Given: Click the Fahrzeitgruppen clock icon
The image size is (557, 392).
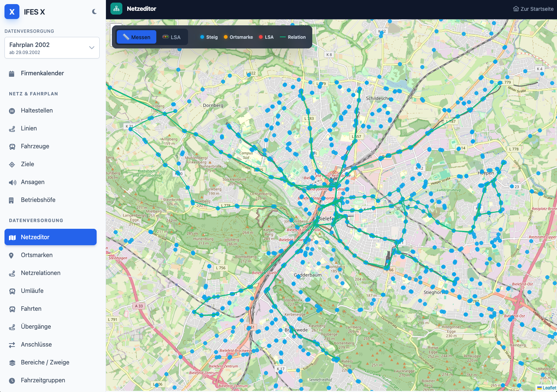Looking at the screenshot, I should [12, 380].
